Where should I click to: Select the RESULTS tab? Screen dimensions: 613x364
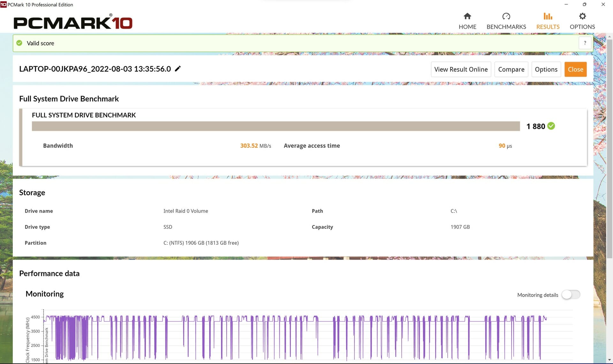click(548, 21)
